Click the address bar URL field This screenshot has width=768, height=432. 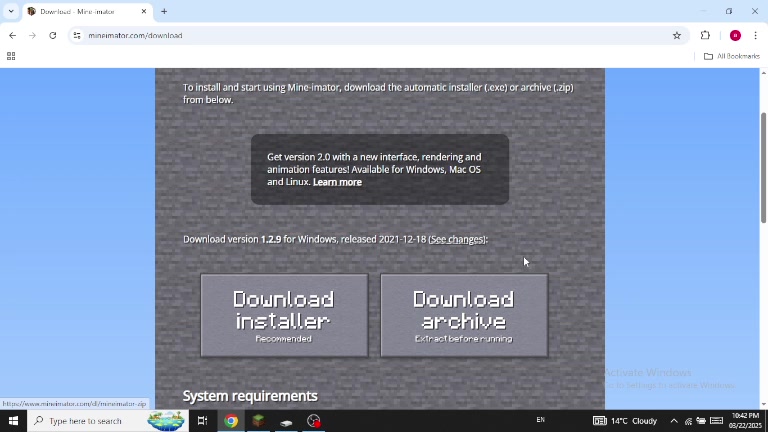coord(377,35)
